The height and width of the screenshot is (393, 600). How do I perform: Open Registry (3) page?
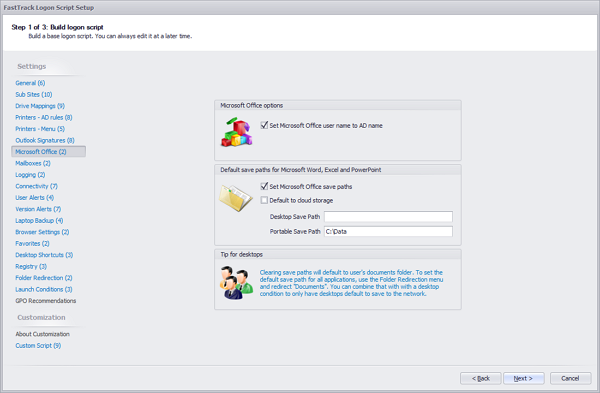pos(31,267)
